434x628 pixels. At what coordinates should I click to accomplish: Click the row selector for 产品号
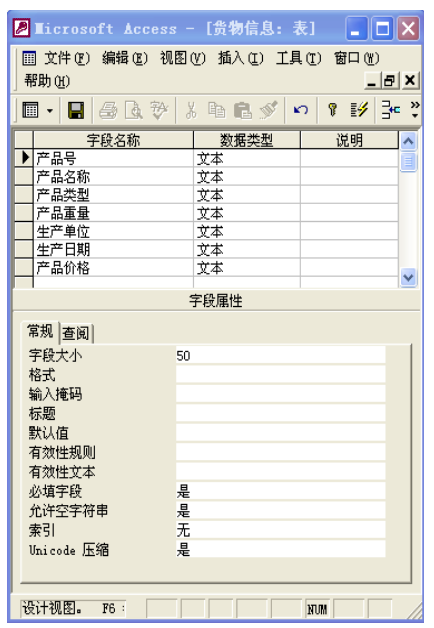pos(24,158)
